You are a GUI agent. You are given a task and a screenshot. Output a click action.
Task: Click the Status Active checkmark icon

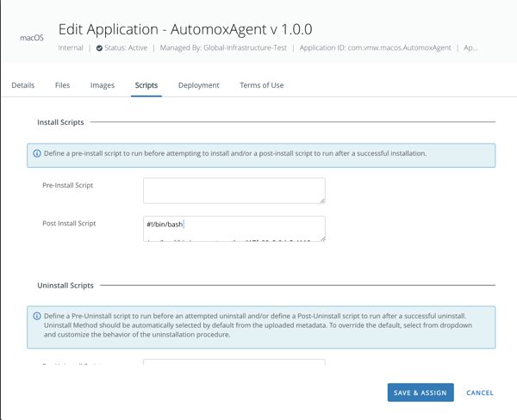[x=99, y=48]
